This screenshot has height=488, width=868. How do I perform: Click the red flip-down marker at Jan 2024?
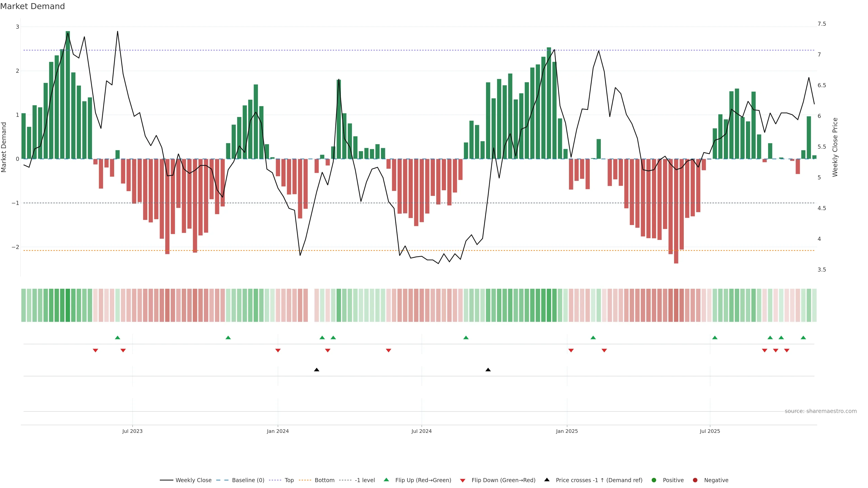278,351
